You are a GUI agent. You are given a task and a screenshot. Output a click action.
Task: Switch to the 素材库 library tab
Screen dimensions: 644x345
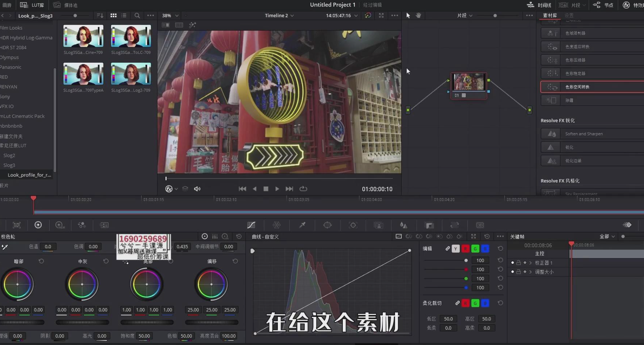(550, 15)
